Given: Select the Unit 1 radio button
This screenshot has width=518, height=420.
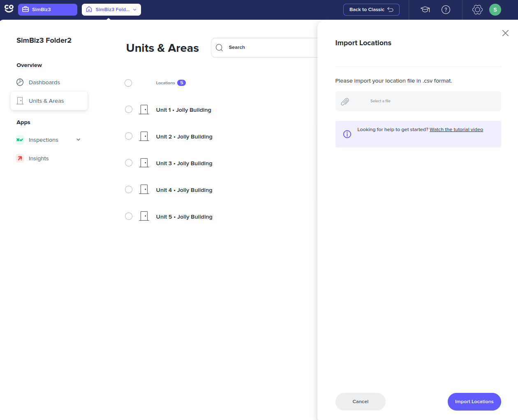Looking at the screenshot, I should [x=129, y=109].
